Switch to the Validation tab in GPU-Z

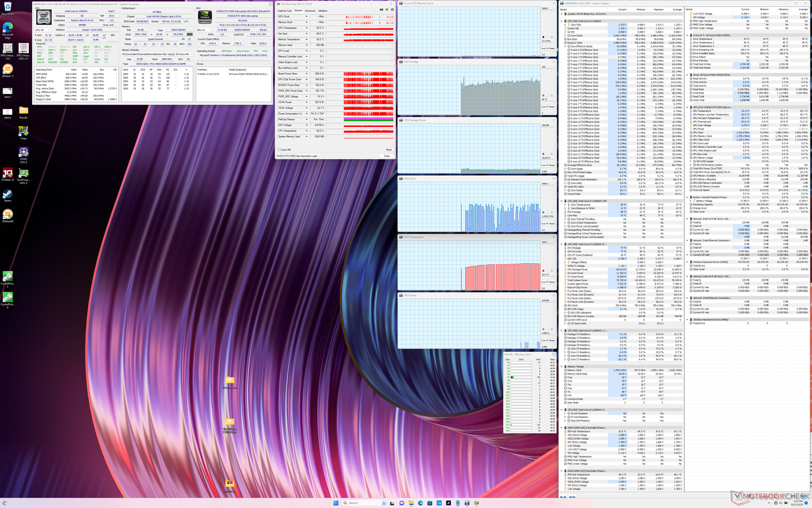pos(322,11)
